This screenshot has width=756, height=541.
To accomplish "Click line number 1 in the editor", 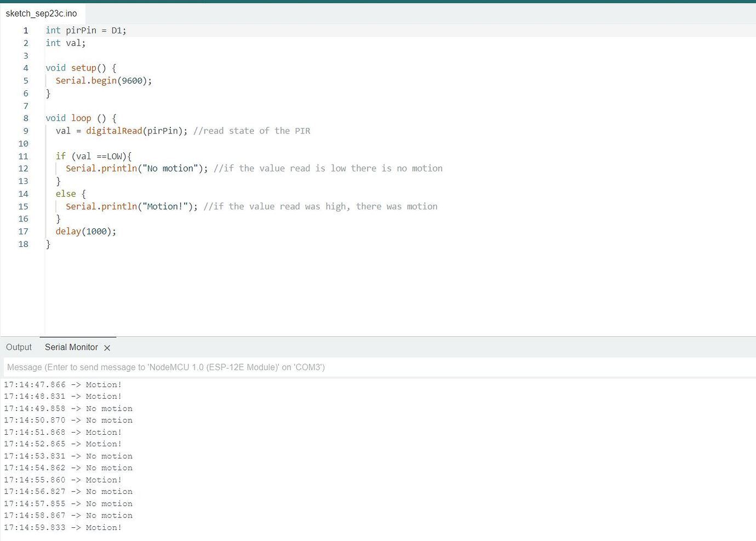I will (25, 30).
